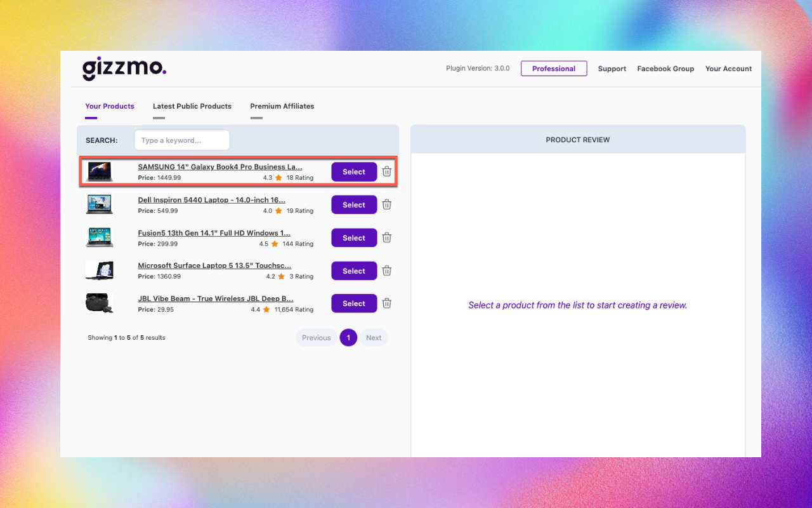This screenshot has height=508, width=812.
Task: Click the '11,654 Rating' text
Action: click(294, 310)
